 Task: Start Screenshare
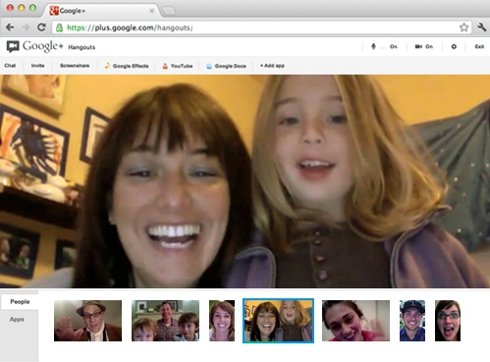pos(75,66)
